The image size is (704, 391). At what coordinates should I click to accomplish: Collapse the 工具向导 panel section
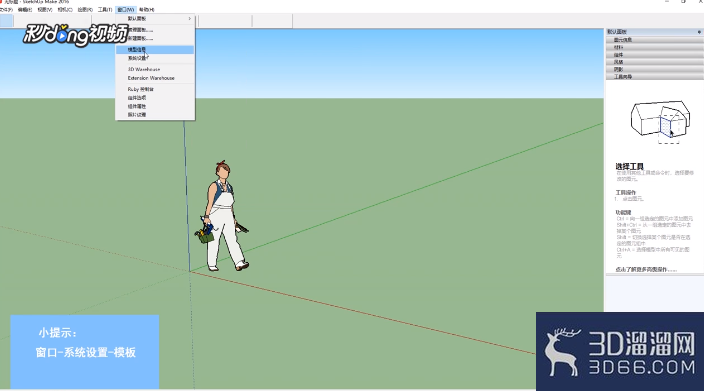click(x=655, y=77)
